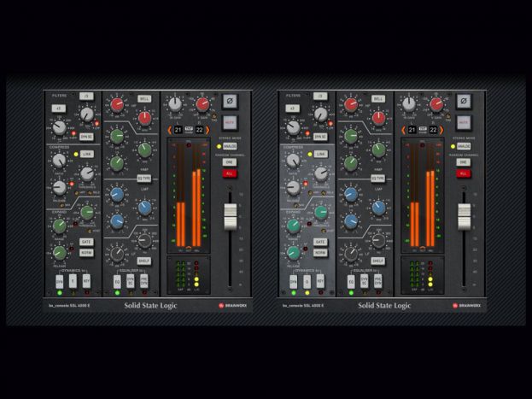The image size is (532, 399).
Task: Click Brainworx logo on right console
Action: [467, 306]
